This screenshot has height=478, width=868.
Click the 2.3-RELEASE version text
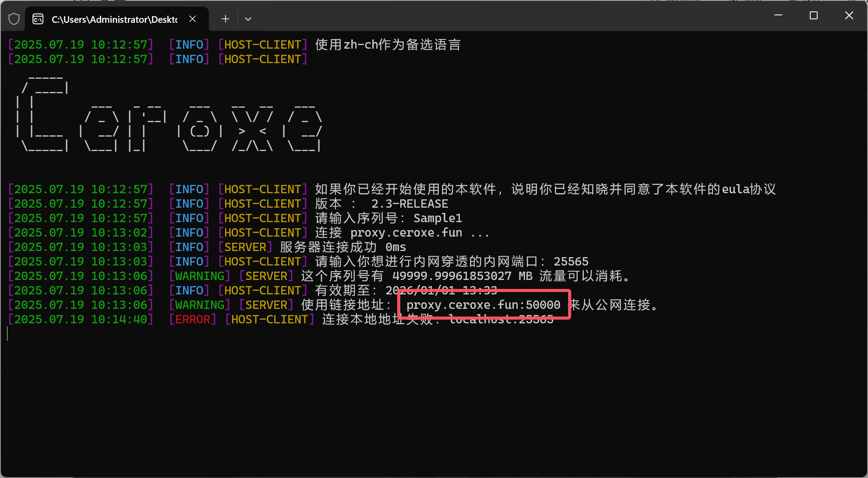(x=409, y=204)
